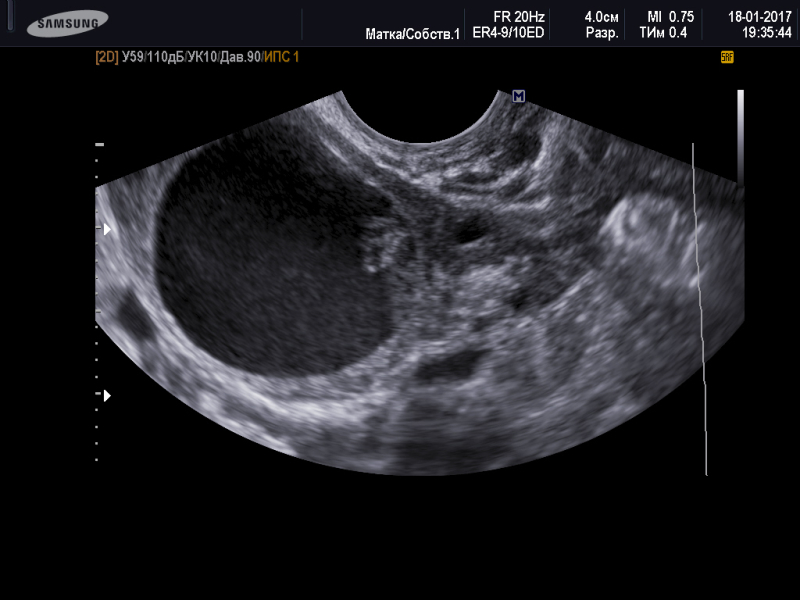800x600 pixels.
Task: Select the lower focal zone arrow marker
Action: [107, 395]
